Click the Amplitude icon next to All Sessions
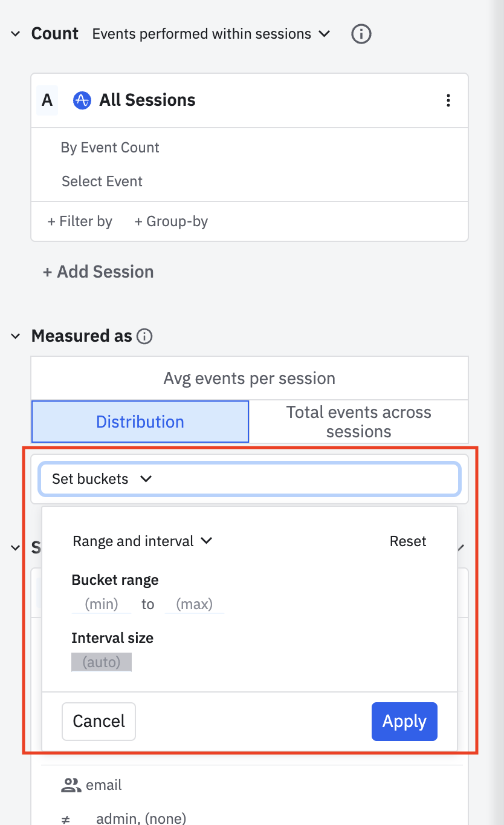 coord(82,100)
